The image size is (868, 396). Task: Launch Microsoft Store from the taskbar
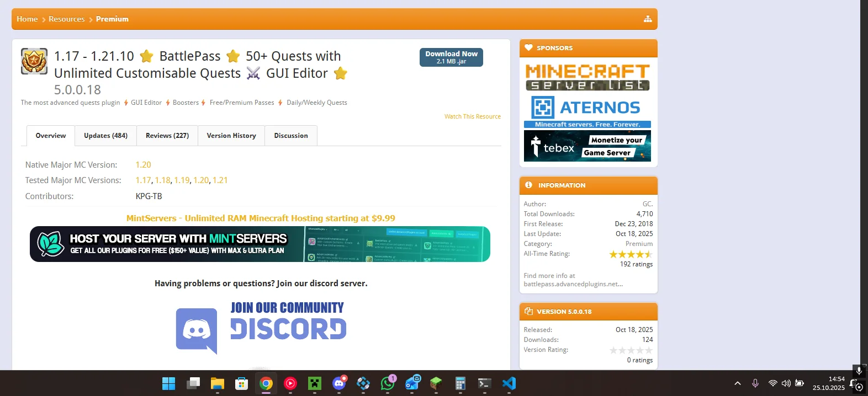(x=241, y=383)
